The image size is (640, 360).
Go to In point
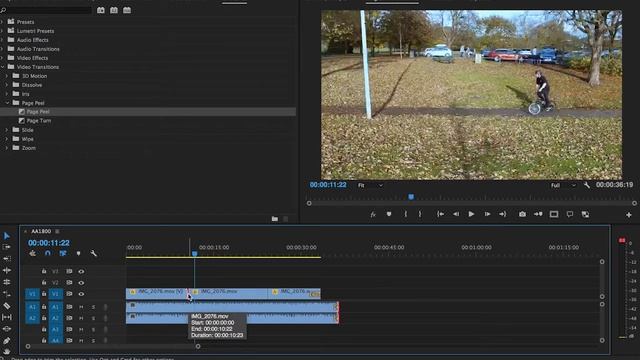click(440, 214)
